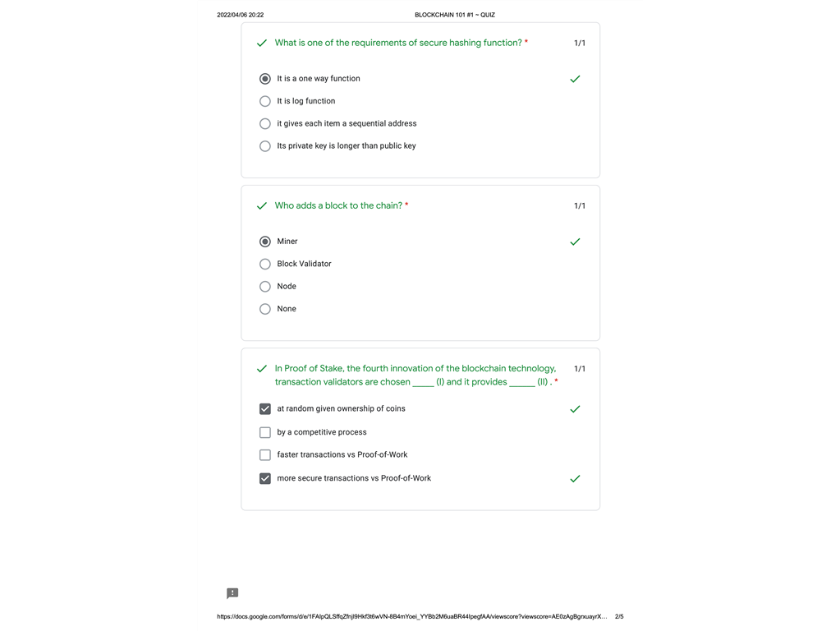The height and width of the screenshot is (631, 840).
Task: Check the 'by a competitive process' box
Action: click(264, 432)
